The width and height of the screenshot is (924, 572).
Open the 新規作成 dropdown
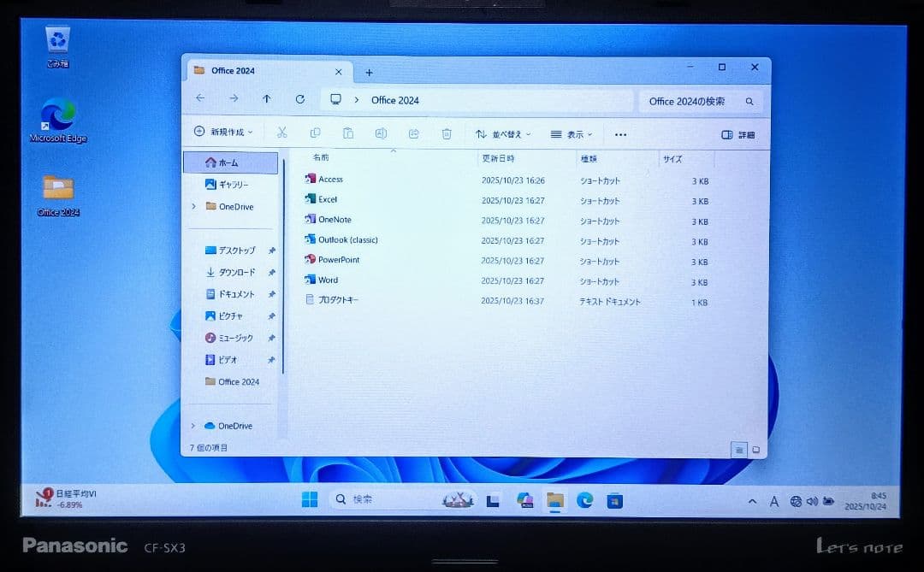pos(221,133)
